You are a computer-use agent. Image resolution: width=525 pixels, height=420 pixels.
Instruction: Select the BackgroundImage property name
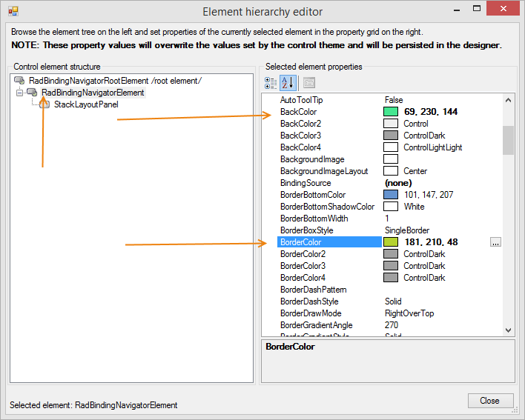pyautogui.click(x=312, y=159)
